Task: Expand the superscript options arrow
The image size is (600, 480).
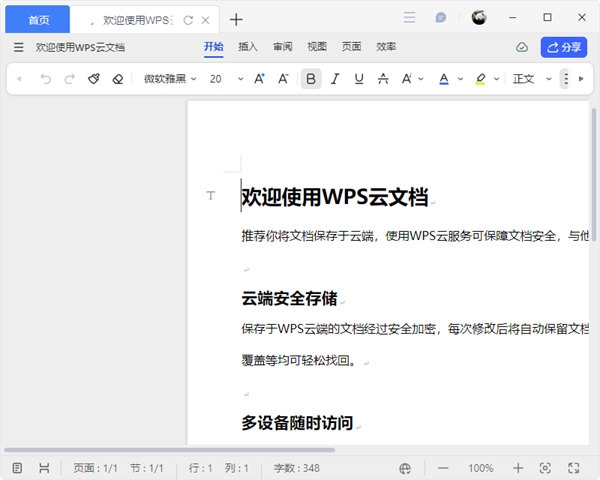Action: click(x=421, y=79)
